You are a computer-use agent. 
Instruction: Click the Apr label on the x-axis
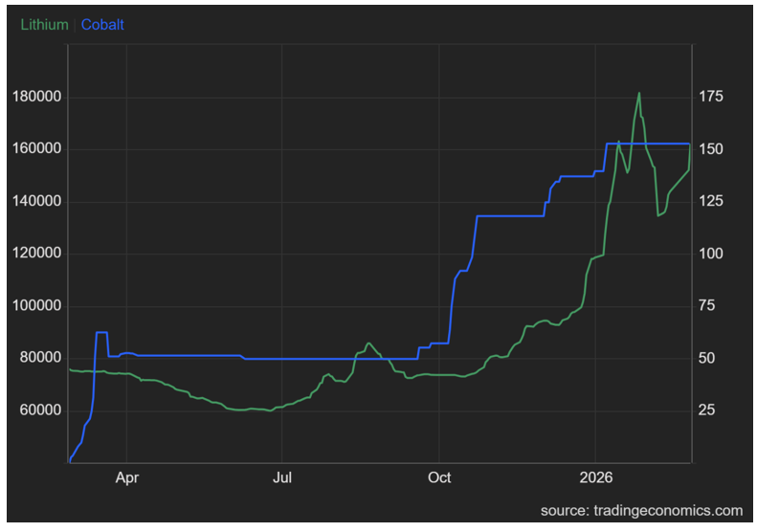pos(126,477)
